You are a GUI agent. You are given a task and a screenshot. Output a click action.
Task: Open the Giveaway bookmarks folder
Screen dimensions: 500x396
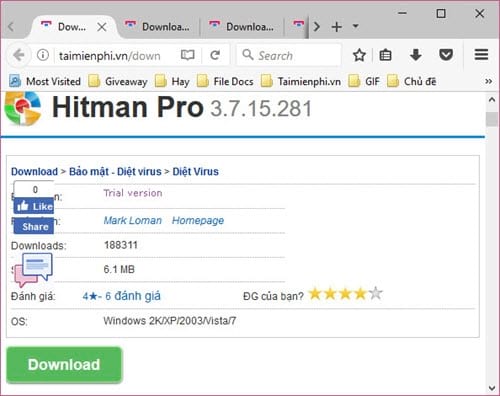coord(118,81)
